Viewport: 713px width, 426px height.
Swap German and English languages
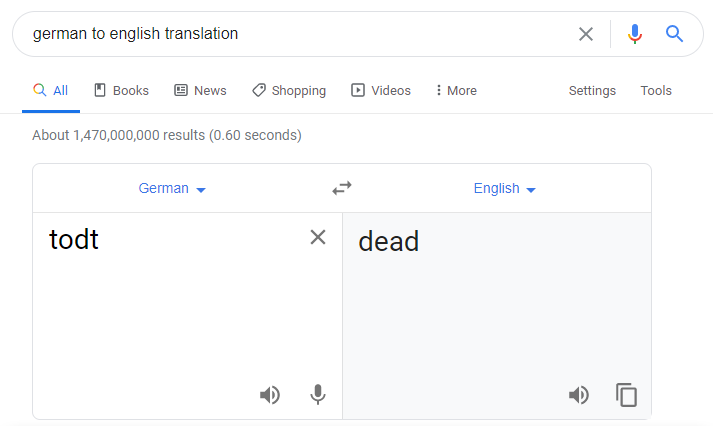pos(342,188)
